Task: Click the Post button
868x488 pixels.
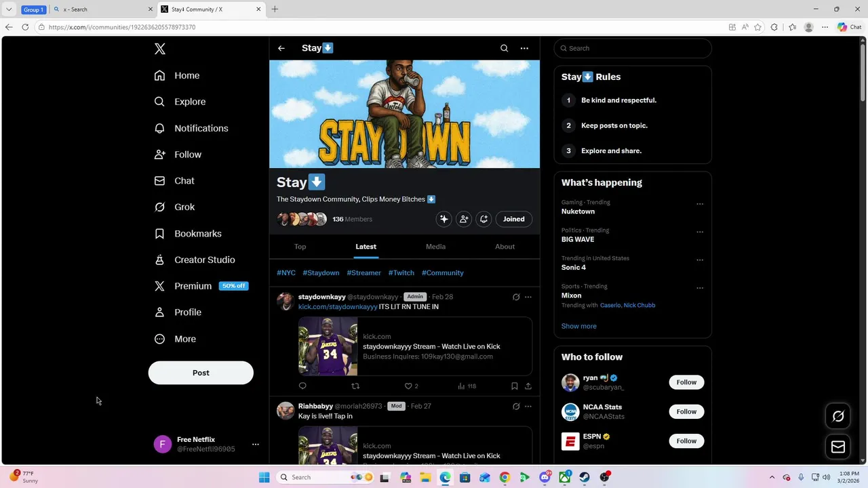Action: point(201,373)
